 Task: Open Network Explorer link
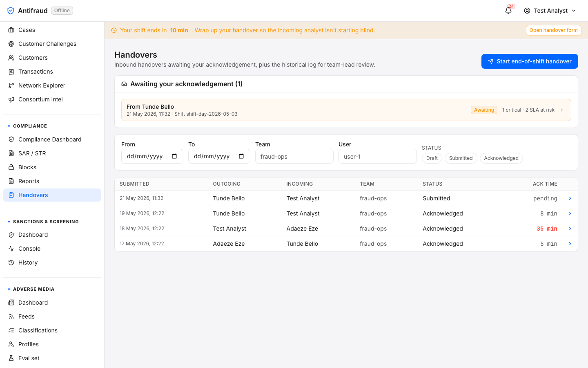point(52,85)
